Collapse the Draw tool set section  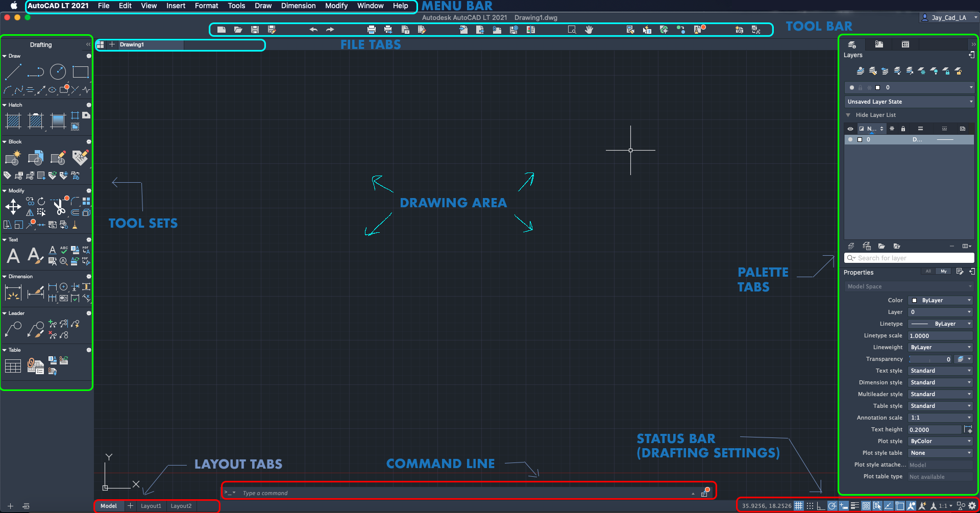[x=5, y=56]
